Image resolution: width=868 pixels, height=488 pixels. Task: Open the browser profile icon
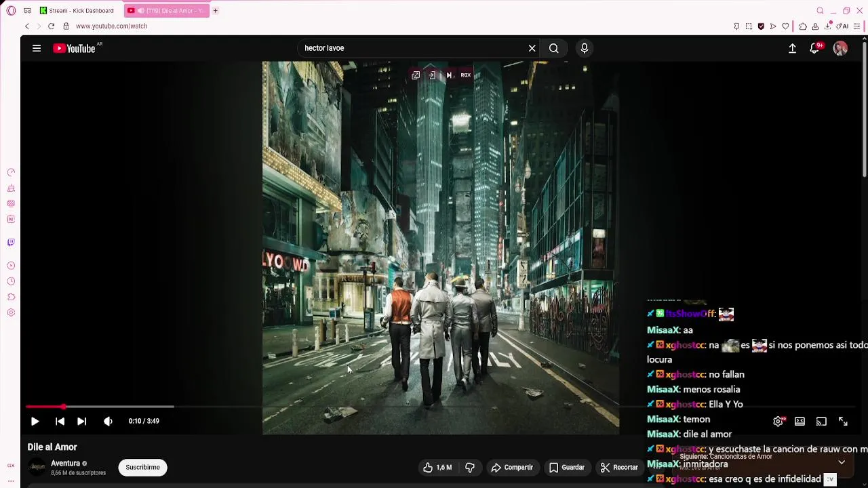point(815,26)
